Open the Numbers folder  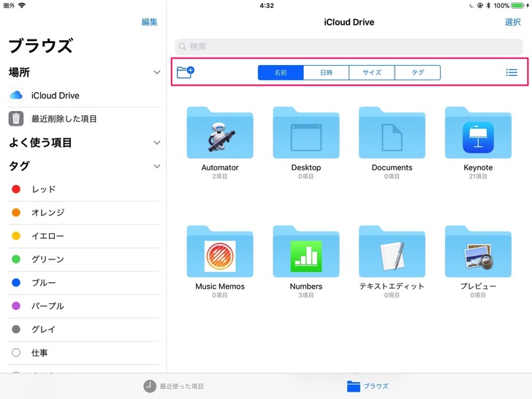[306, 251]
